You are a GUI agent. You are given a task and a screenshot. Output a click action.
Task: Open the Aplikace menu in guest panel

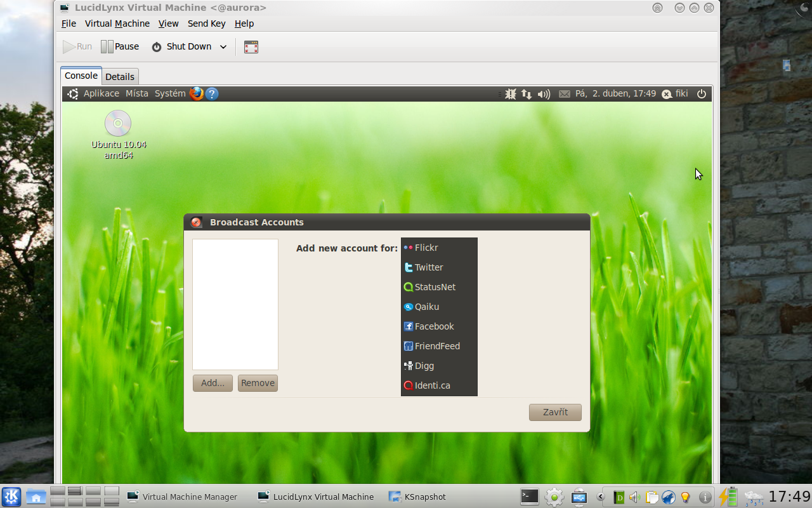(101, 93)
